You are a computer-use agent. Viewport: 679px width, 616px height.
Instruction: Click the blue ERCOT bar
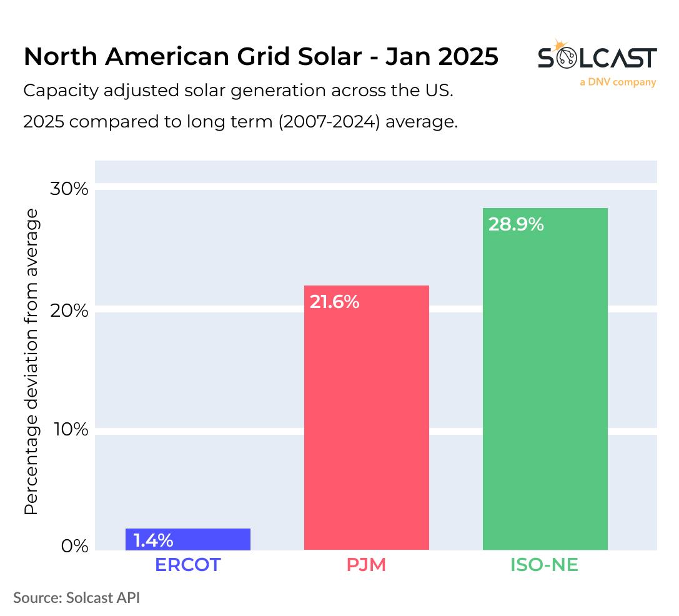pyautogui.click(x=187, y=539)
